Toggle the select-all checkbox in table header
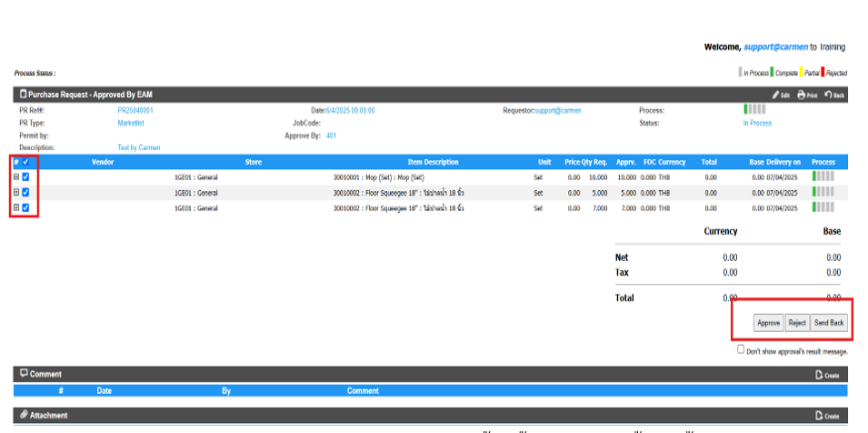 point(25,162)
